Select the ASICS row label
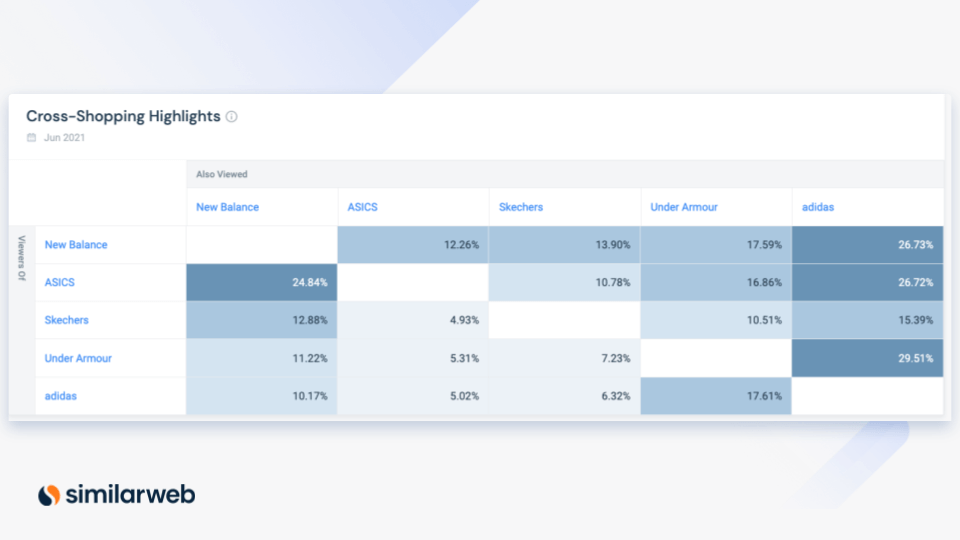The image size is (960, 540). pyautogui.click(x=60, y=283)
